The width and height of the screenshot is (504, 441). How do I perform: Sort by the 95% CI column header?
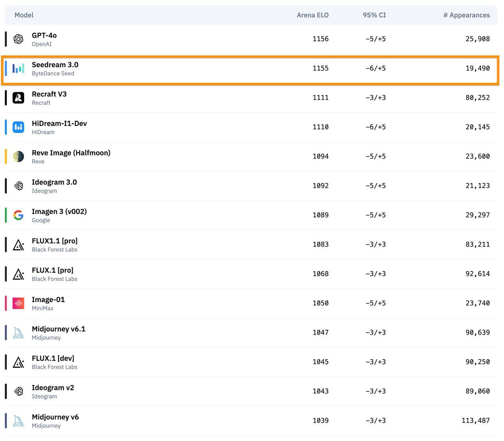(x=374, y=15)
